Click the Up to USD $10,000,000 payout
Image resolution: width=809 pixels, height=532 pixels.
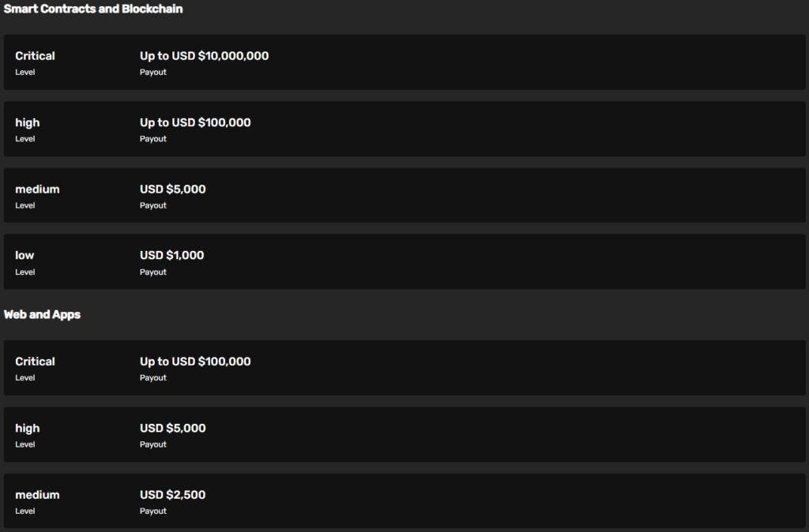(204, 56)
